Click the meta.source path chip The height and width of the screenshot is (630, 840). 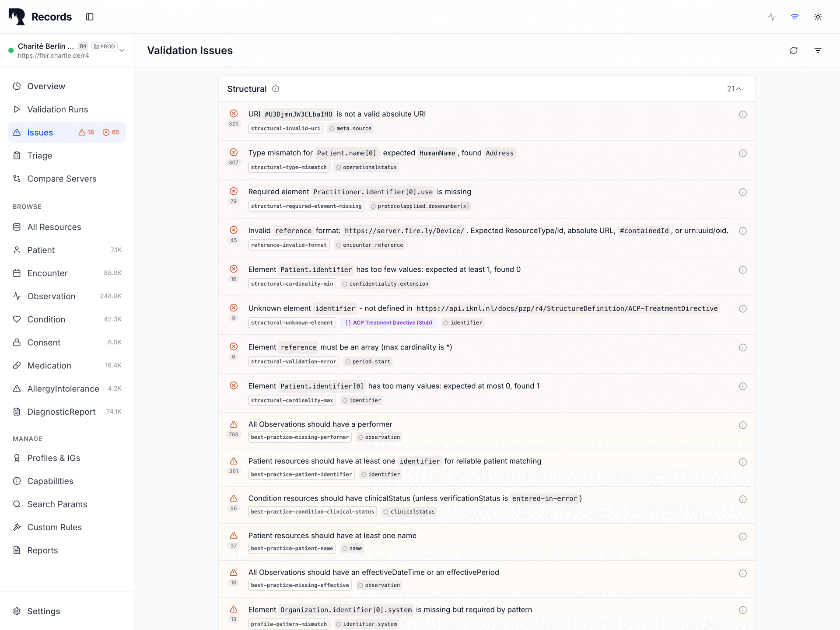350,129
